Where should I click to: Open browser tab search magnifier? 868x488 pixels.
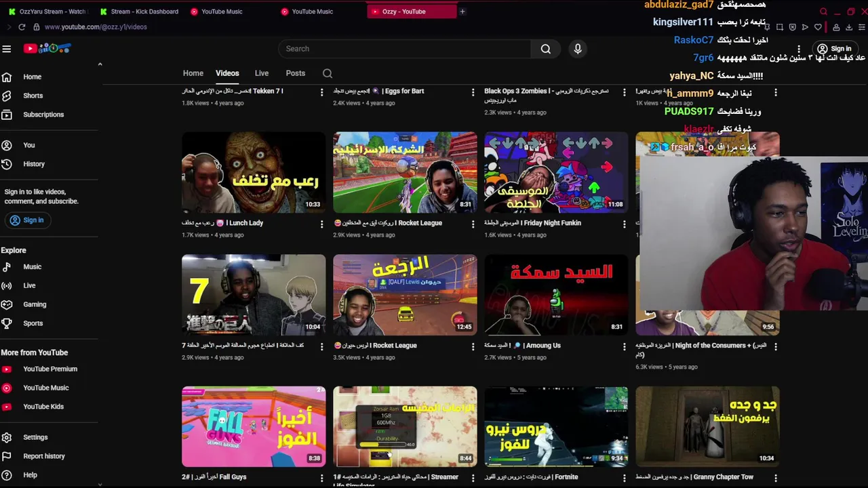[x=823, y=12]
